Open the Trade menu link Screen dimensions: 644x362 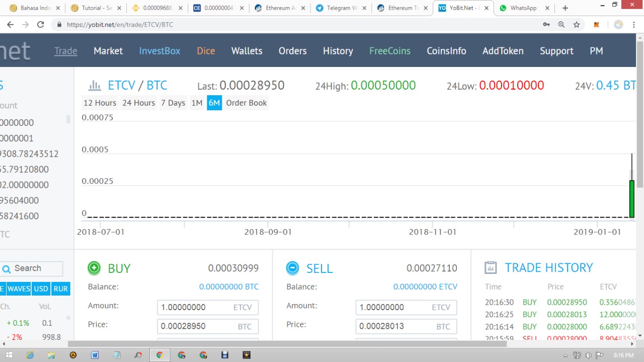[x=66, y=51]
